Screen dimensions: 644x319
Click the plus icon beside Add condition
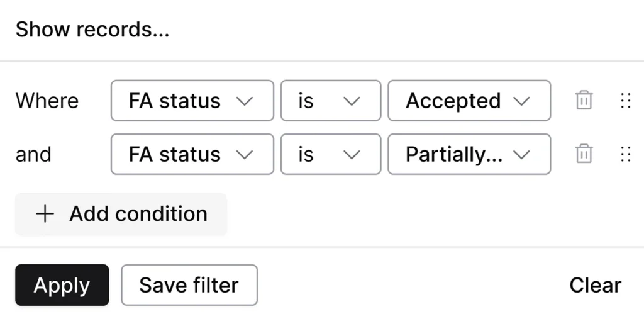[45, 214]
